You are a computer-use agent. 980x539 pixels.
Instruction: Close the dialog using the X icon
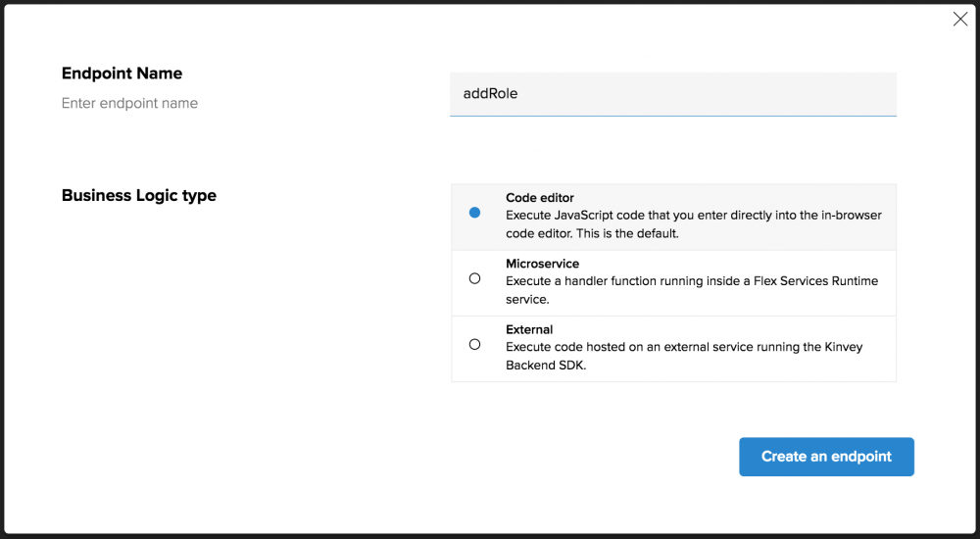tap(960, 20)
